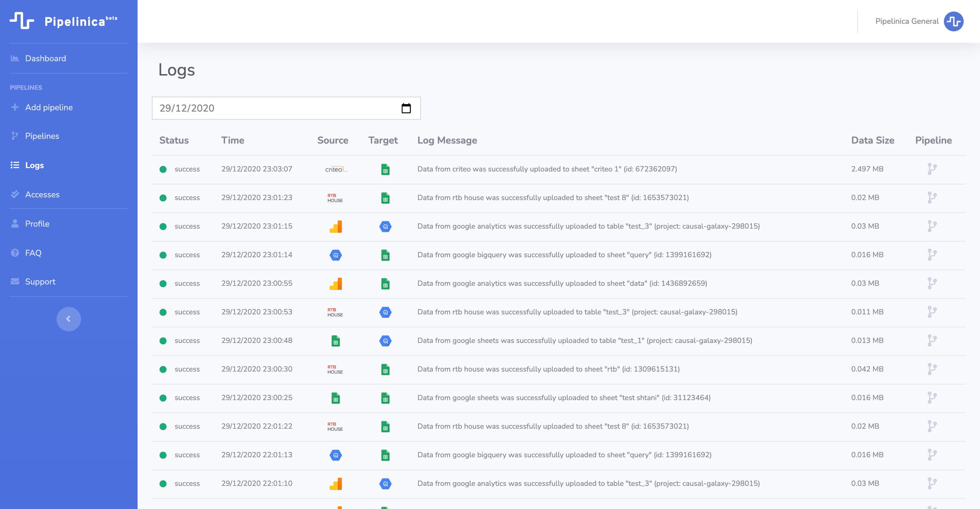980x509 pixels.
Task: Go to Dashboard in sidebar
Action: click(45, 59)
